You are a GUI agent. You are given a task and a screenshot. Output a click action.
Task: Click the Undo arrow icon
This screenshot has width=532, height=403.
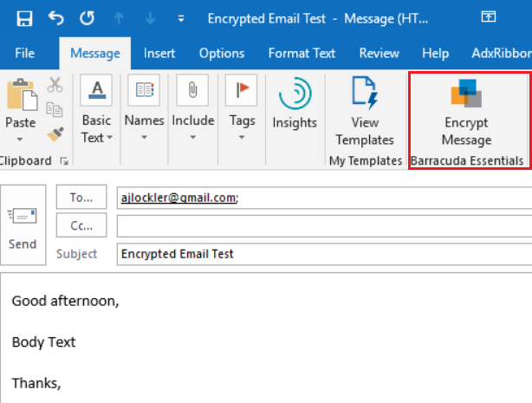(x=56, y=17)
